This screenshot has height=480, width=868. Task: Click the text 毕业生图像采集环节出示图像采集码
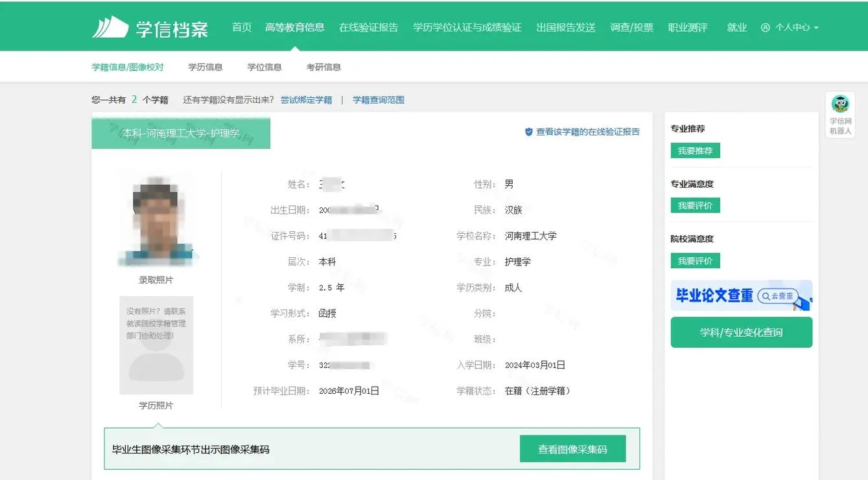point(191,449)
